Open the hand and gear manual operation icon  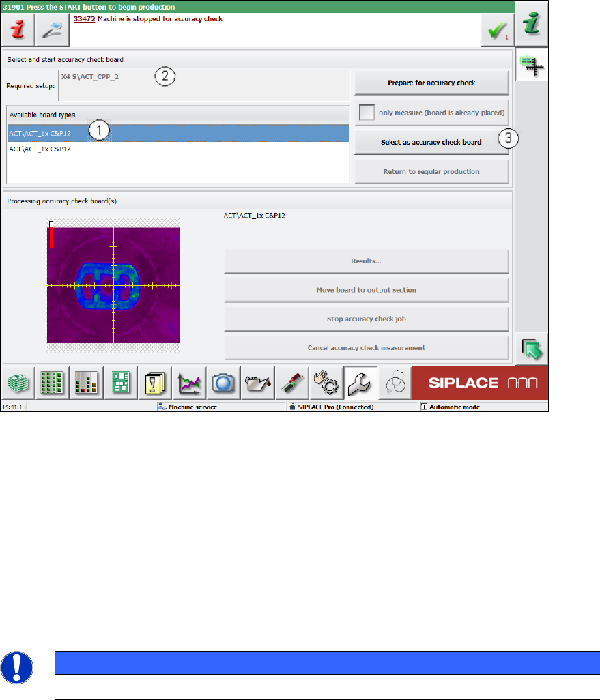point(326,383)
